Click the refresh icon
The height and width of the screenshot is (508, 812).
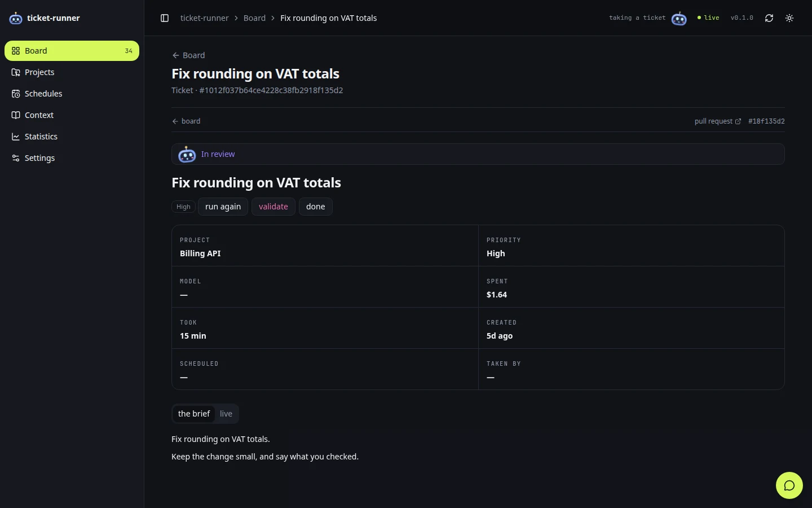tap(769, 18)
